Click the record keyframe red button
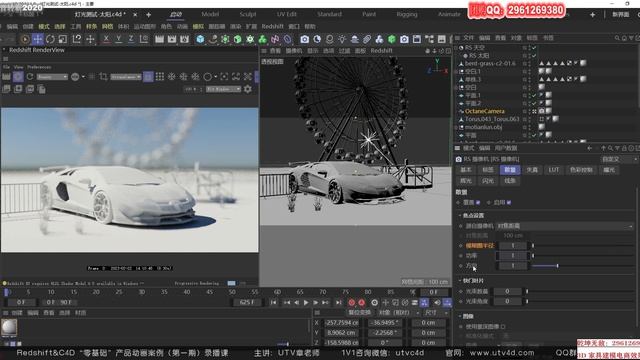This screenshot has height=360, width=640. pos(351,302)
